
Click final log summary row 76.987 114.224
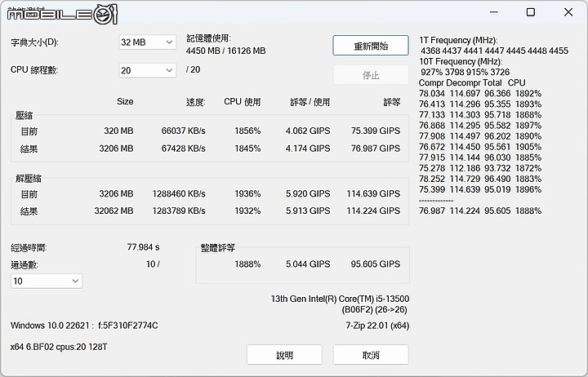click(x=480, y=211)
